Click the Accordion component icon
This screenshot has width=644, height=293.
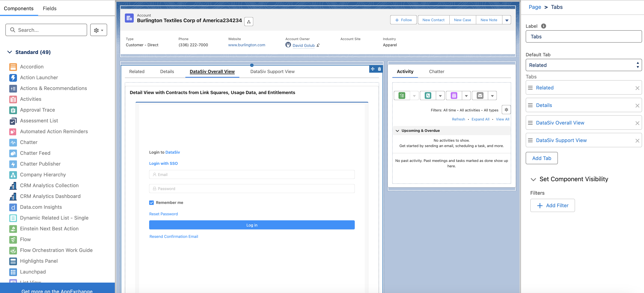13,67
